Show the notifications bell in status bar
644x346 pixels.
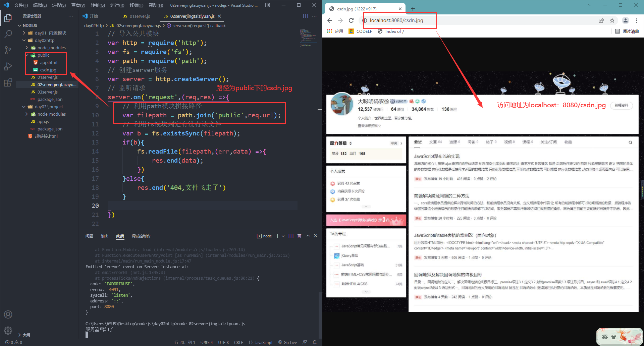315,342
